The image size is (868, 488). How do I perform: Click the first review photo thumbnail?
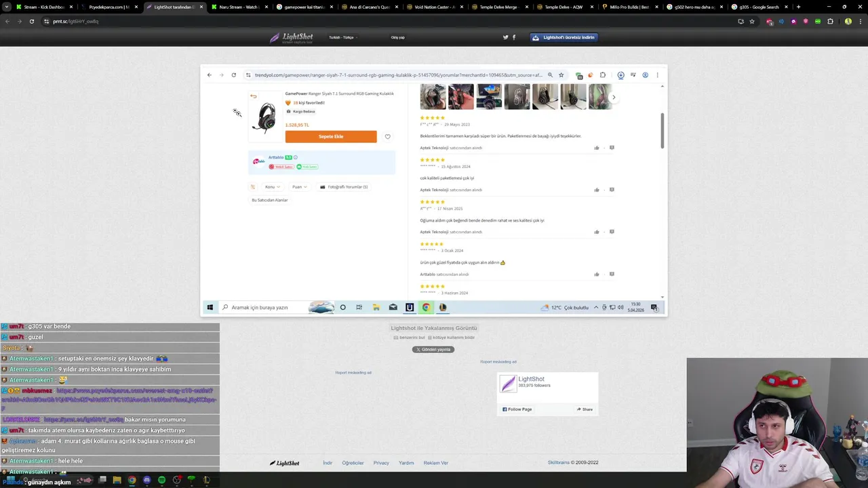(433, 97)
